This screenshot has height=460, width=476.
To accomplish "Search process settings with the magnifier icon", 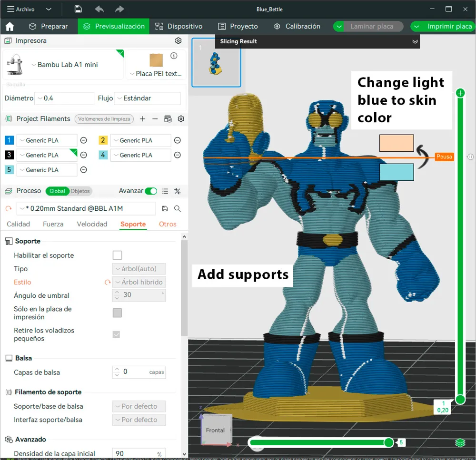I will (x=177, y=208).
